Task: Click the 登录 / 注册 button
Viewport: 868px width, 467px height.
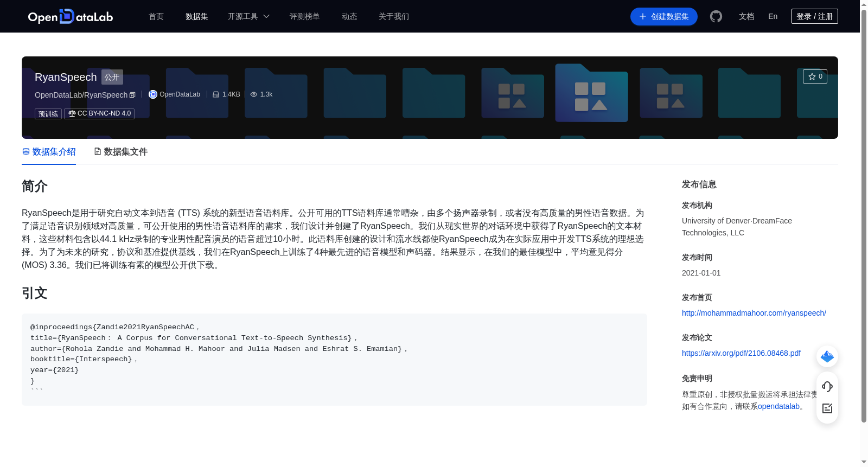Action: click(814, 16)
